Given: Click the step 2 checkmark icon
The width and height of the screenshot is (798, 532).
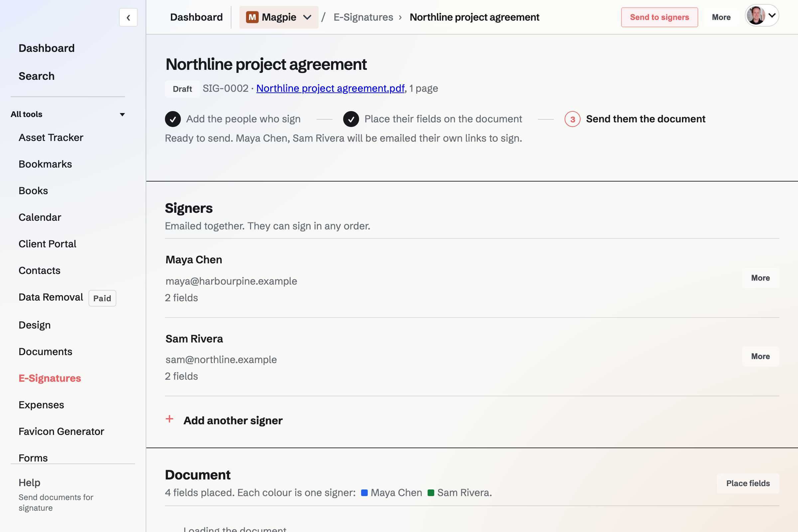Looking at the screenshot, I should pyautogui.click(x=351, y=119).
